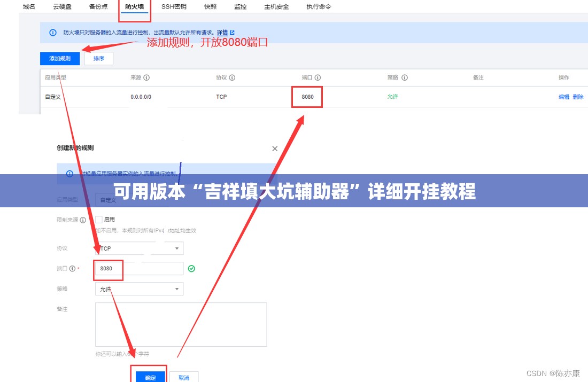Select the 8080 port cell in the table
The width and height of the screenshot is (588, 382).
coord(307,97)
